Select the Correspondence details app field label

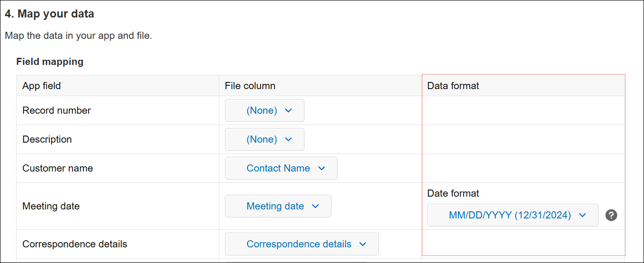[75, 244]
